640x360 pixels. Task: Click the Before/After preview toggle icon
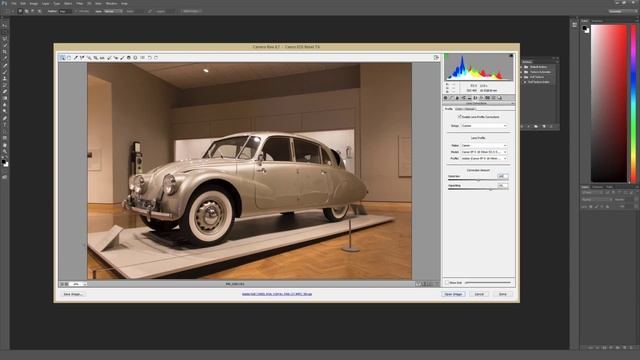point(418,284)
